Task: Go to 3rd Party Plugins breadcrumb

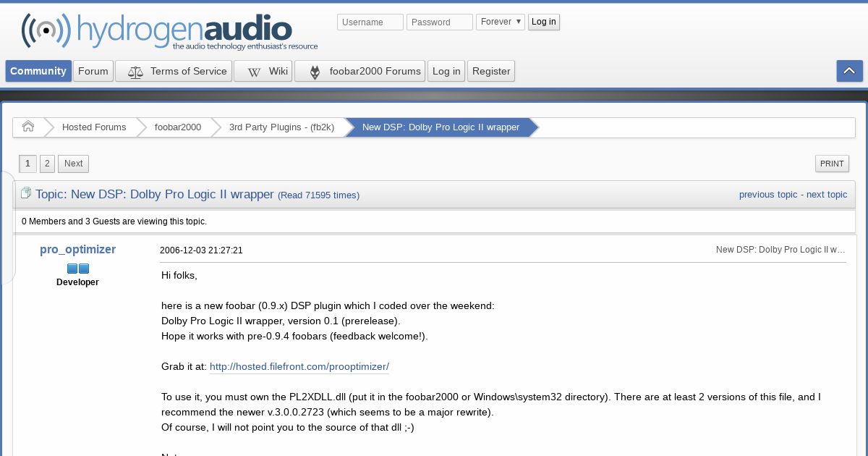Action: point(281,127)
